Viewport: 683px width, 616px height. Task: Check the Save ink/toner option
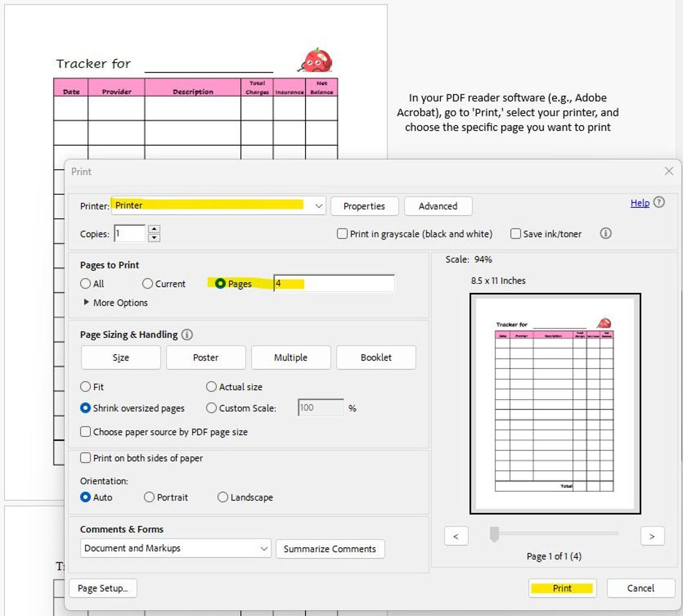coord(516,234)
